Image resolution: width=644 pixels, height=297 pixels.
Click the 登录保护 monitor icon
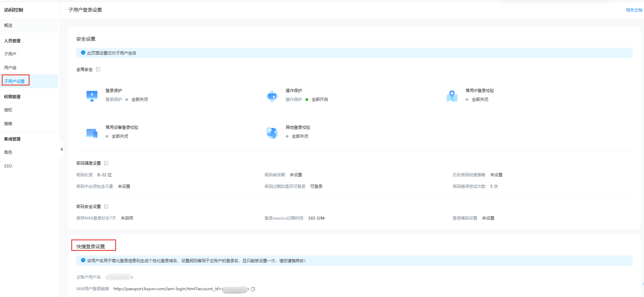click(x=92, y=96)
